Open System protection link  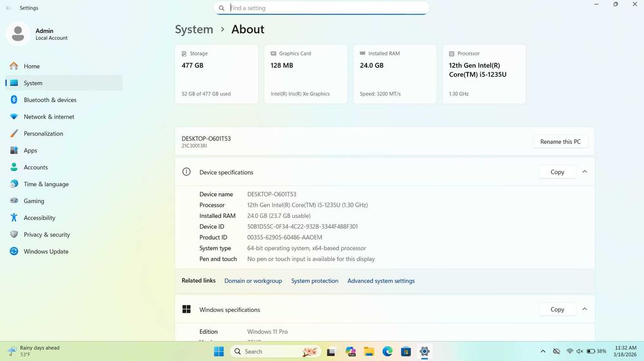[x=315, y=281]
